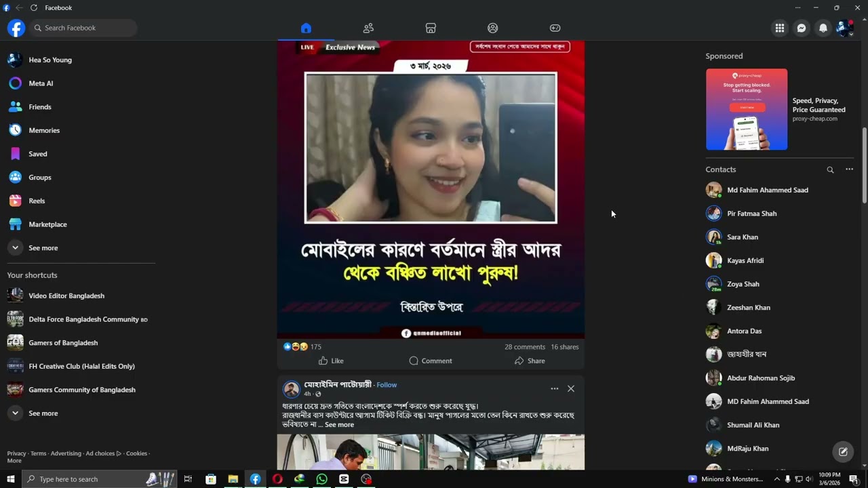Open the Groups tab in top navigation
Screen dimensions: 868x488
click(x=493, y=28)
